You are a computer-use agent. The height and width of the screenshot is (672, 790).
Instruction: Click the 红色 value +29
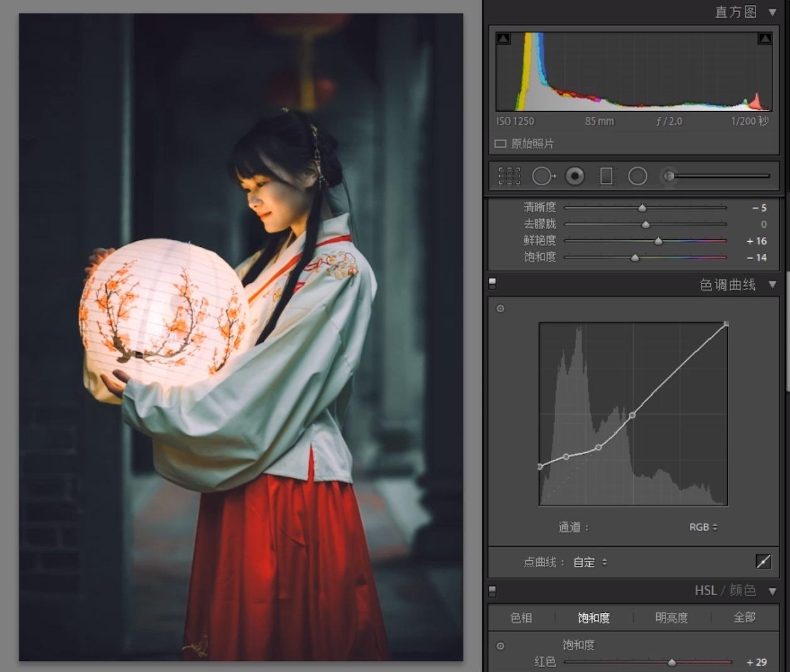[x=757, y=662]
